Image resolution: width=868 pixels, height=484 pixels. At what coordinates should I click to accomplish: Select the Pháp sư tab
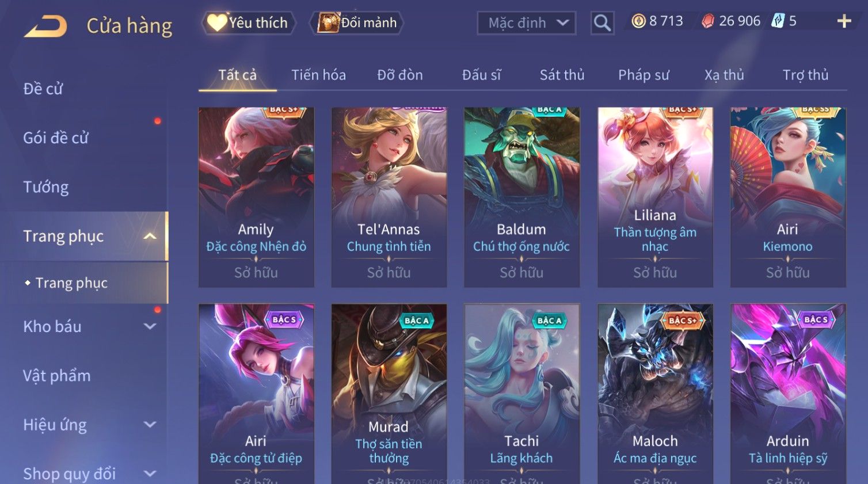tap(644, 75)
